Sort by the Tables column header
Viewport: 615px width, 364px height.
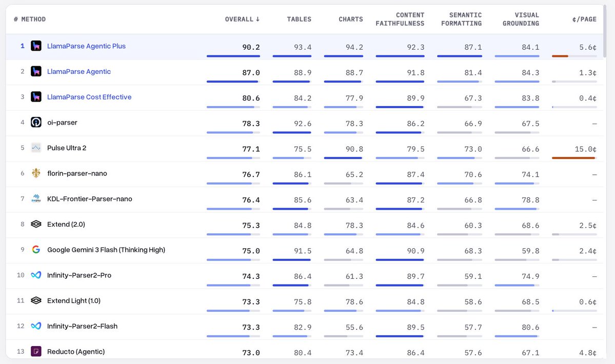299,19
